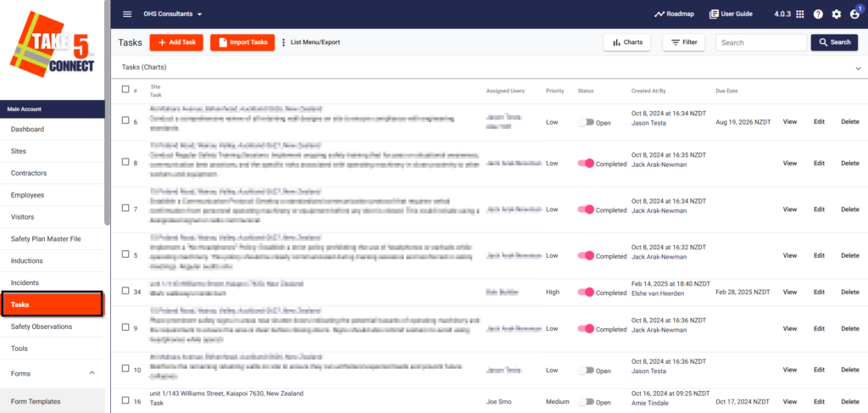Open the Charts button
The height and width of the screenshot is (413, 868).
pos(627,42)
